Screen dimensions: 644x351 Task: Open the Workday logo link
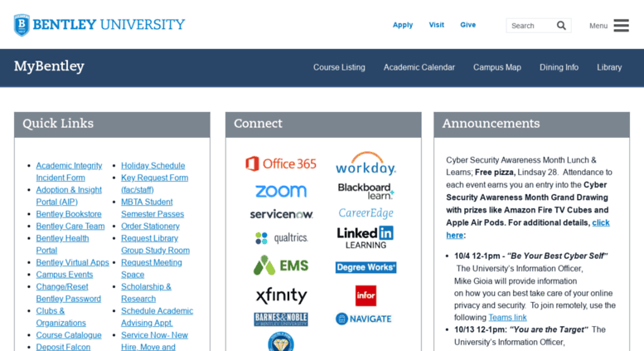pyautogui.click(x=366, y=163)
